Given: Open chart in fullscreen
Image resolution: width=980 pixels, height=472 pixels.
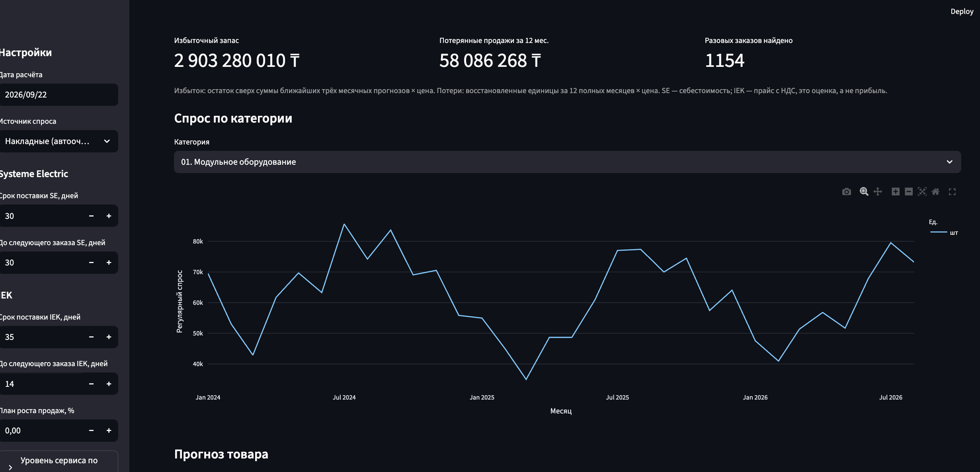Looking at the screenshot, I should (x=952, y=192).
